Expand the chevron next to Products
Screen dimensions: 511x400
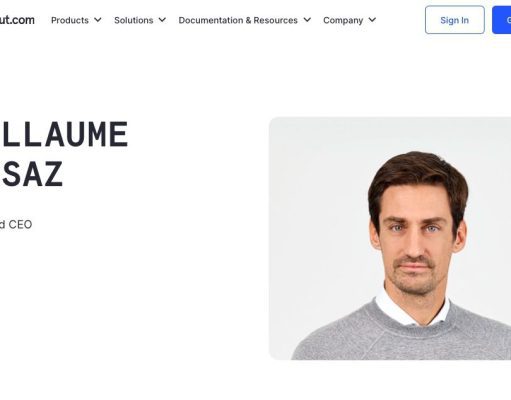pyautogui.click(x=98, y=20)
